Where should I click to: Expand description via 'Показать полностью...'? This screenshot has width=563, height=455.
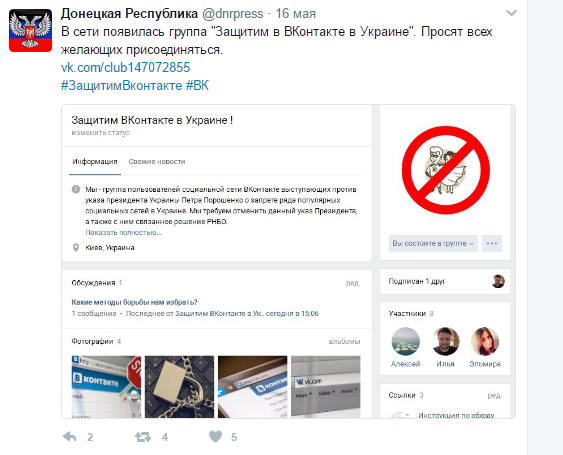click(124, 232)
